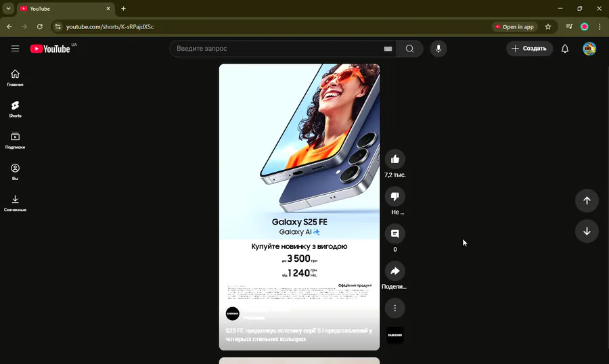
Task: Click the address bar URL youtube.com/shorts
Action: click(110, 27)
